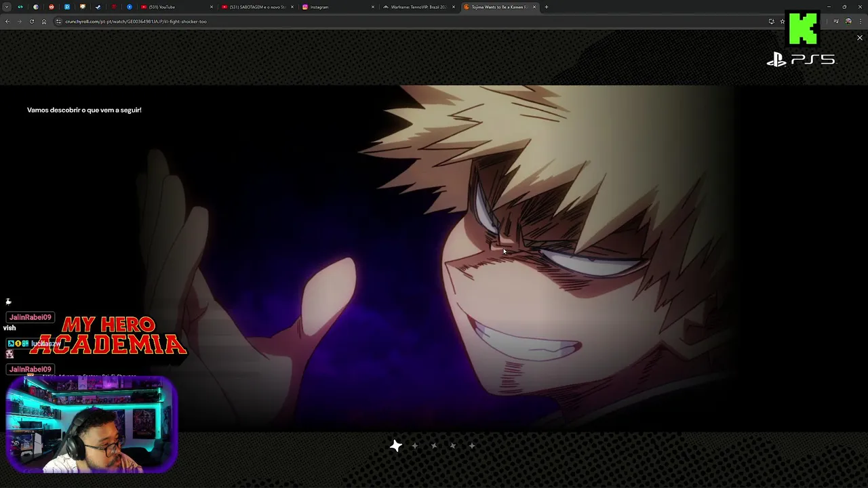Open the Reddit pinned tab
Image resolution: width=868 pixels, height=488 pixels.
51,7
